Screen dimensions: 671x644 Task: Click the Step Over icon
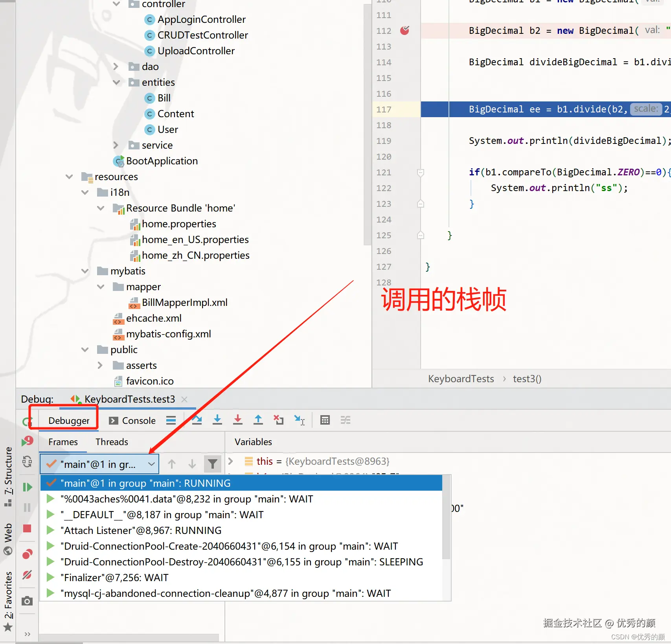click(x=197, y=420)
